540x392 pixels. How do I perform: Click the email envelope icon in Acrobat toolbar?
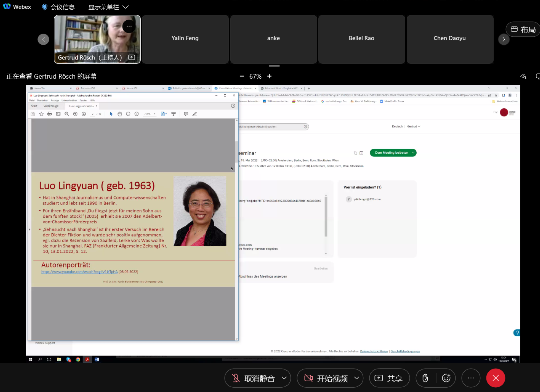click(x=58, y=114)
